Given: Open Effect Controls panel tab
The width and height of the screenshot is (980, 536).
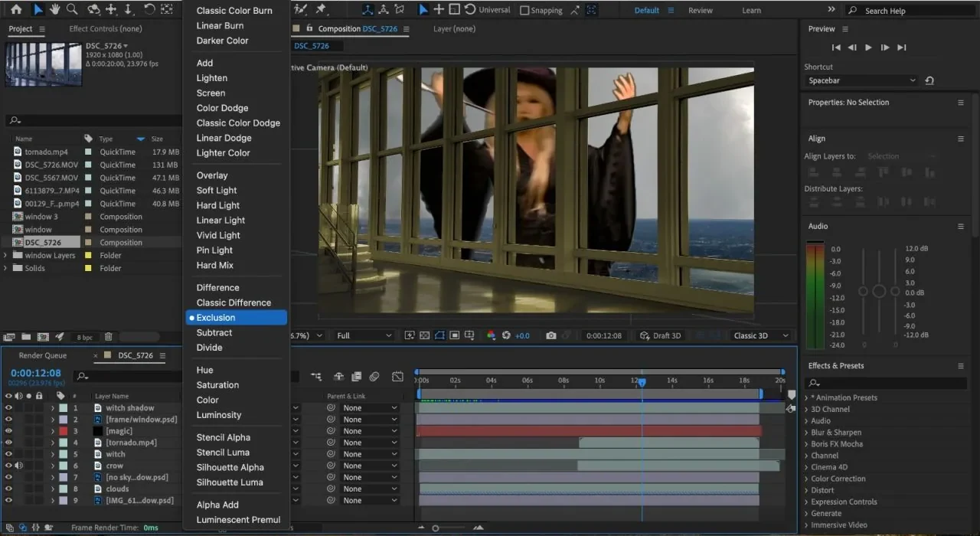Looking at the screenshot, I should pyautogui.click(x=106, y=29).
